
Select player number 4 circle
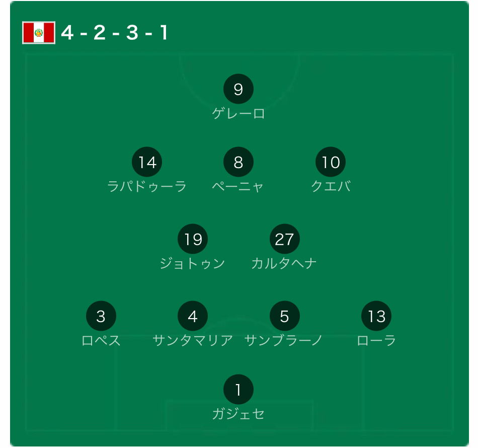(x=193, y=316)
